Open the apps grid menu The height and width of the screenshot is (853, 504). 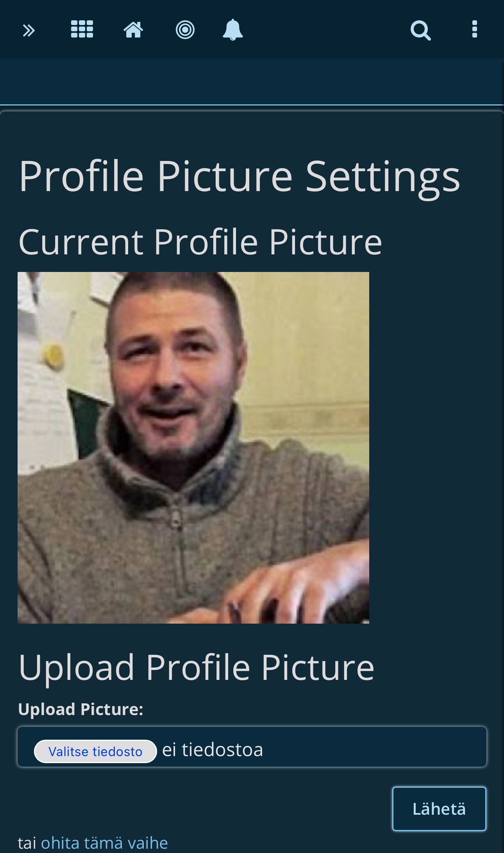82,29
